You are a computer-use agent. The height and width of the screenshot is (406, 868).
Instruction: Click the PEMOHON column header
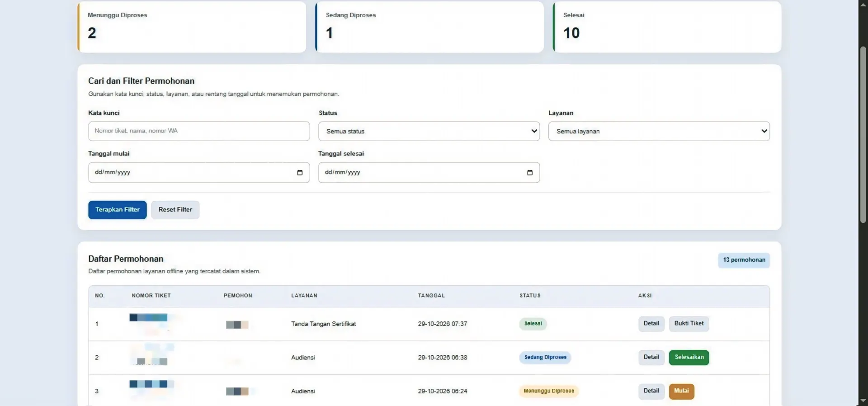[x=238, y=296]
